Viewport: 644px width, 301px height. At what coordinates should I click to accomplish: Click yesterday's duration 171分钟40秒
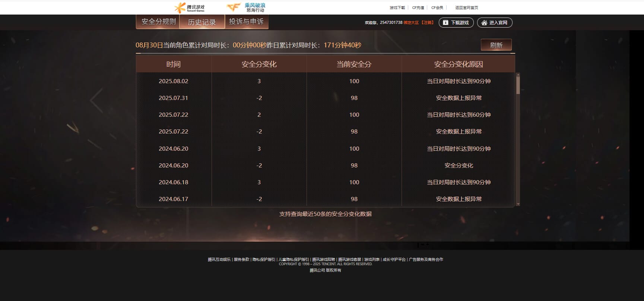pos(342,45)
